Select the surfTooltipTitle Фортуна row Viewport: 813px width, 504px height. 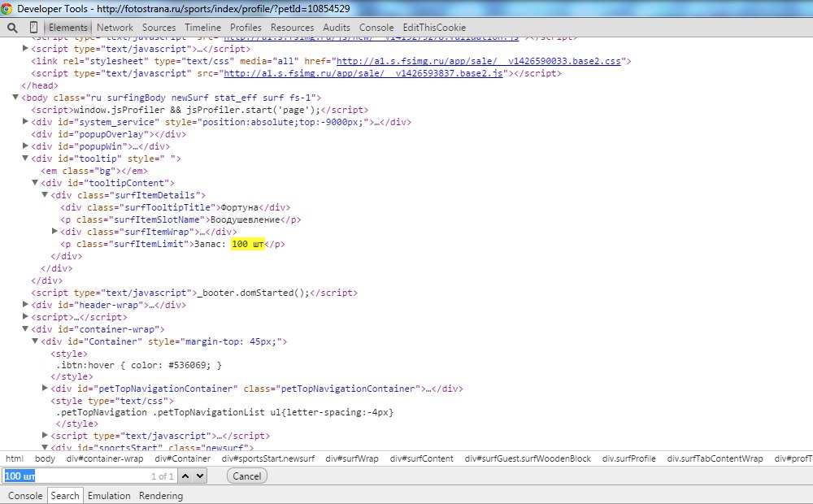pyautogui.click(x=176, y=207)
